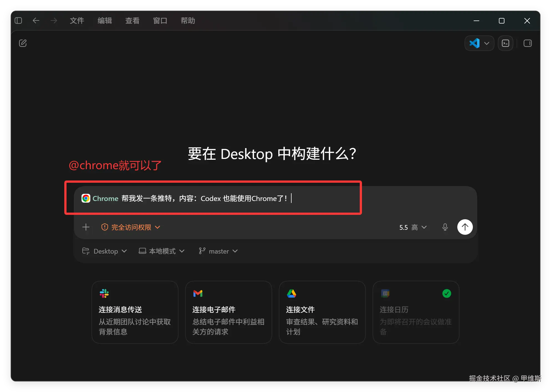Open the 连接文件 Google Drive card
The image size is (551, 392).
pyautogui.click(x=322, y=312)
